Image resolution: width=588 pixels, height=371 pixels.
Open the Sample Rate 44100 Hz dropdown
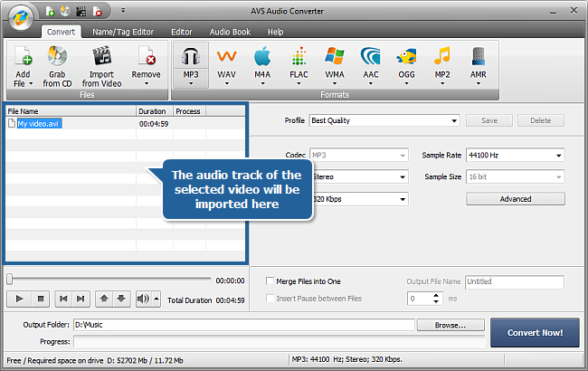tap(516, 156)
